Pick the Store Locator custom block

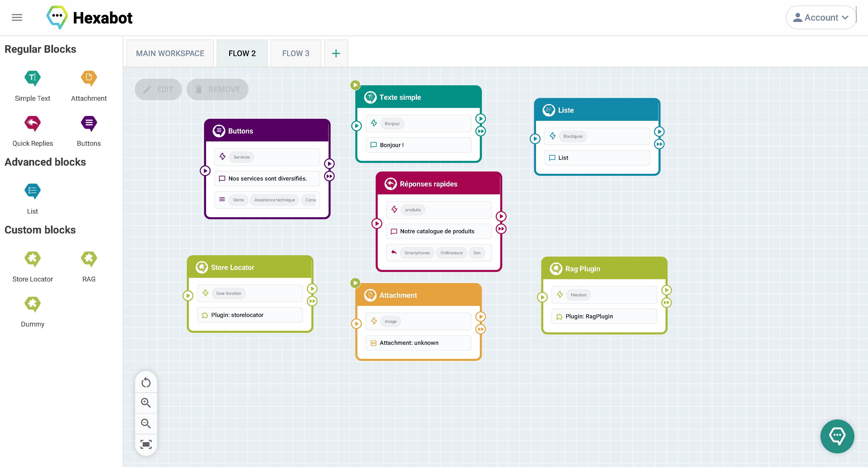32,259
